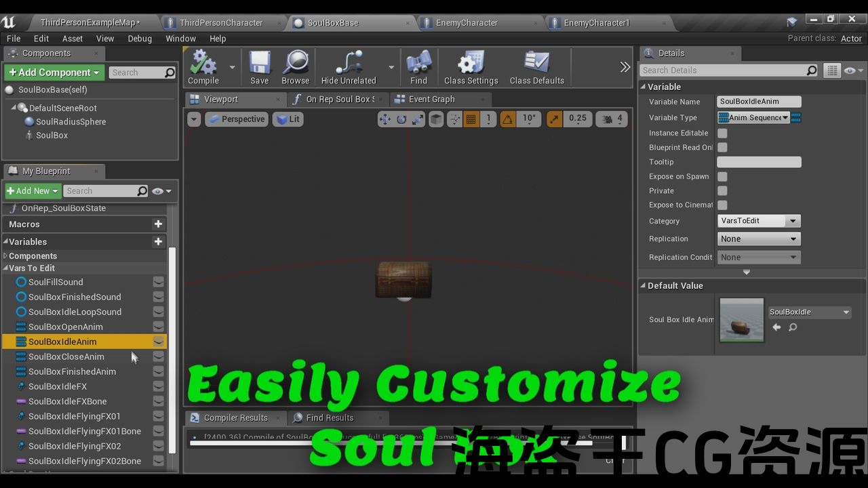Click the Compile toolbar icon
Viewport: 868px width, 488px height.
(x=203, y=66)
